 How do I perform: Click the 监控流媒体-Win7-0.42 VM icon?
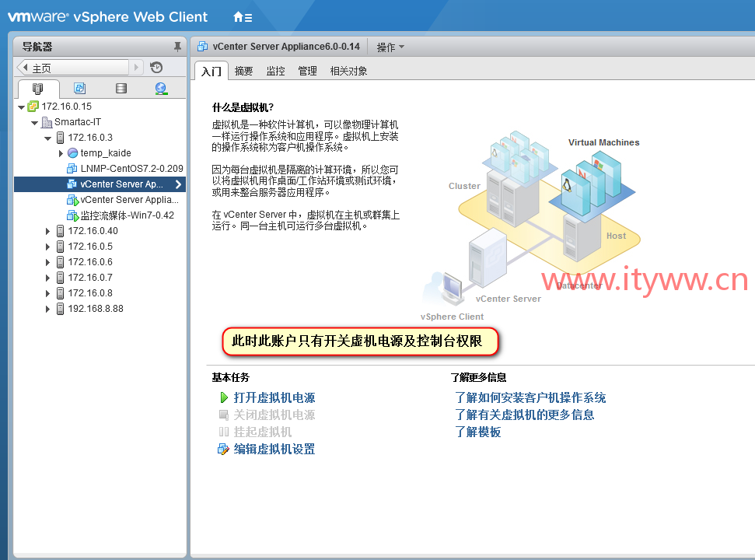tap(73, 215)
